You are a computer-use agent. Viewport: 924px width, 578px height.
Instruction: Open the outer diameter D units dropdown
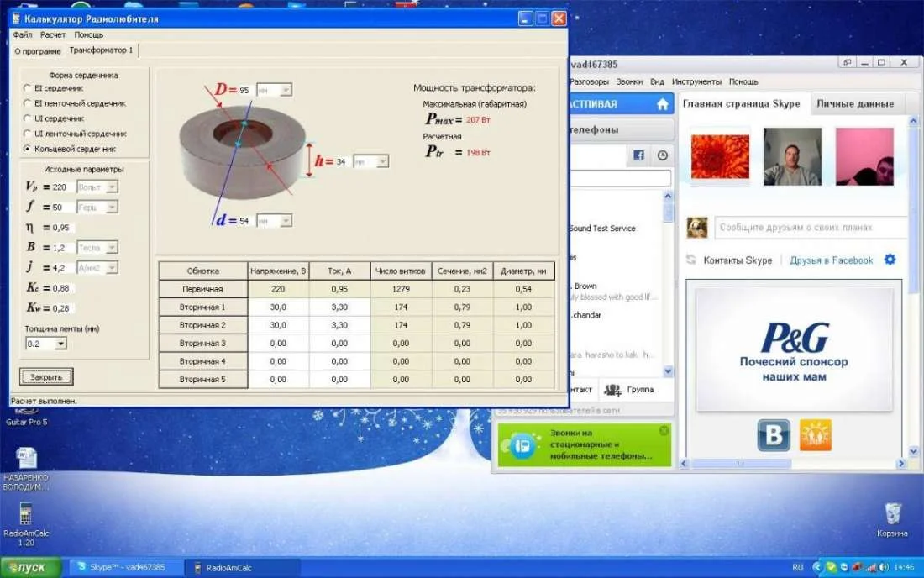click(x=286, y=90)
